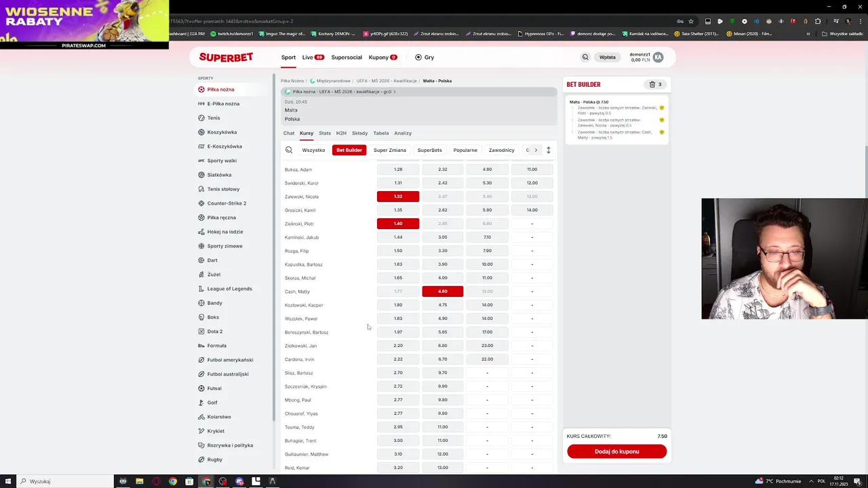The width and height of the screenshot is (868, 488).
Task: Collapse or expand all markets toggle arrows
Action: tap(549, 150)
